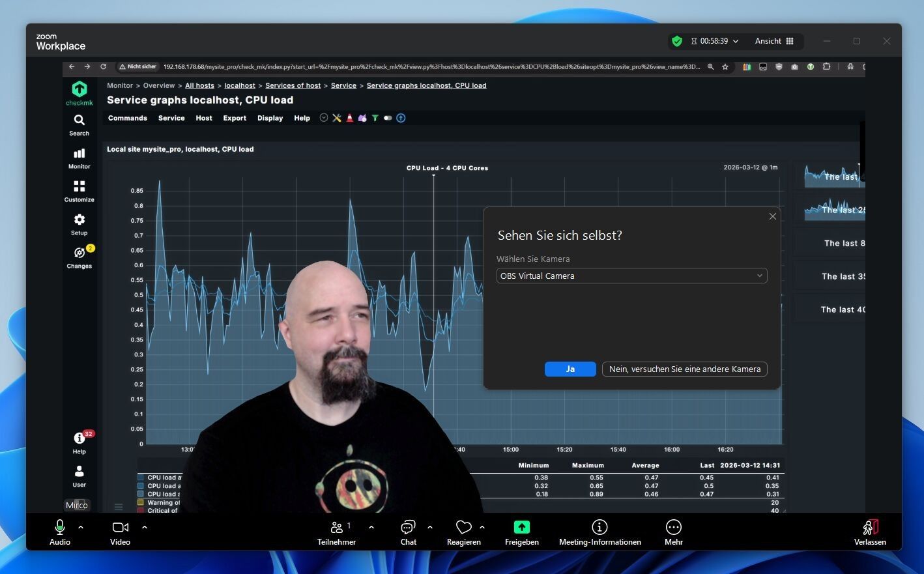Open the camera selection dropdown
Screen dimensions: 924x574
(x=631, y=276)
